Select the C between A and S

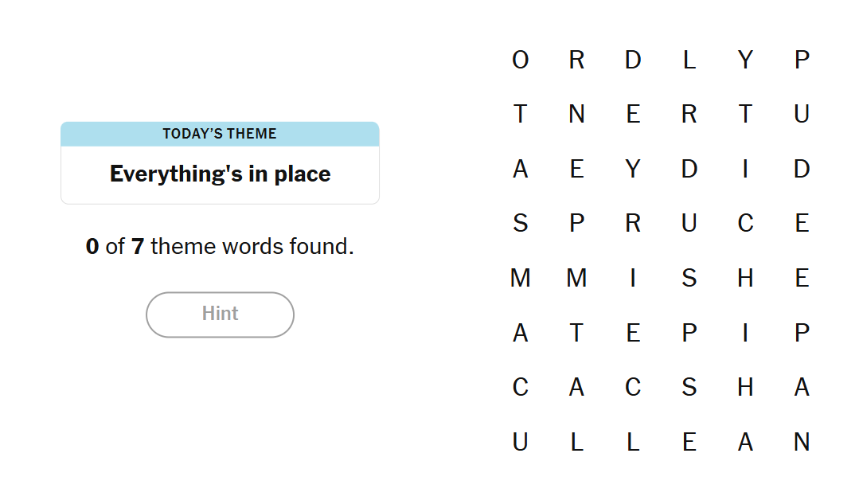tap(633, 388)
